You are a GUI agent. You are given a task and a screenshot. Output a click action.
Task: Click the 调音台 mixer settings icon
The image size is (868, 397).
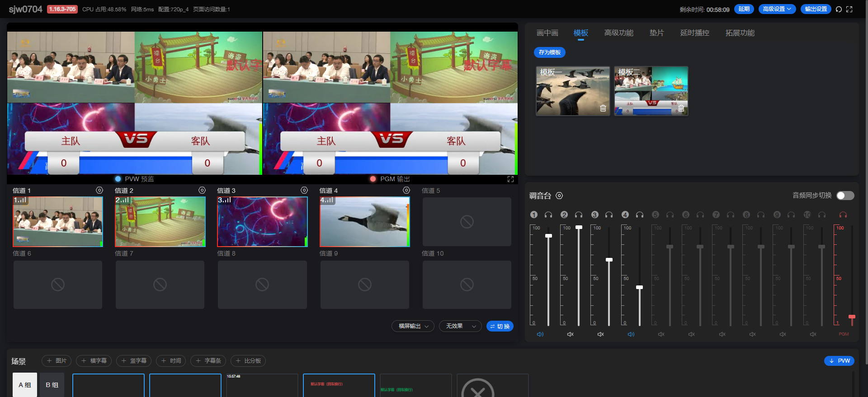tap(559, 196)
